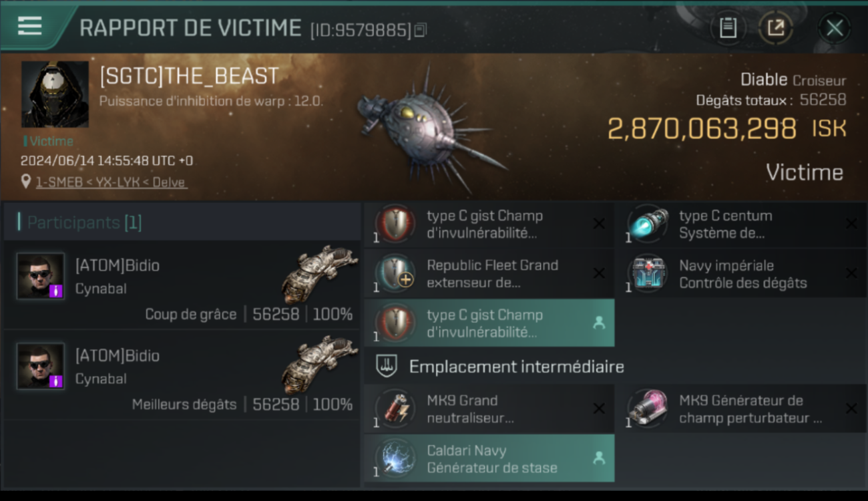Image resolution: width=868 pixels, height=501 pixels.
Task: Click the Republic Fleet Grand extenseur module icon
Action: [x=395, y=274]
